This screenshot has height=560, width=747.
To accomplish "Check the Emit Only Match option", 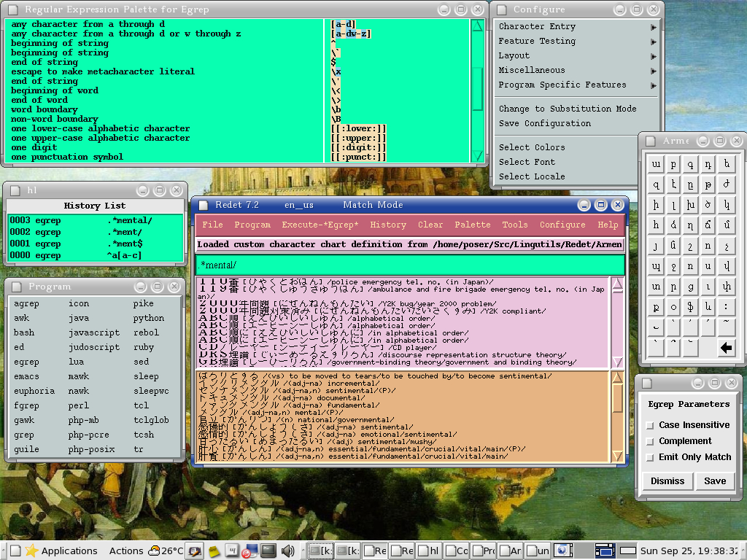I will click(649, 457).
